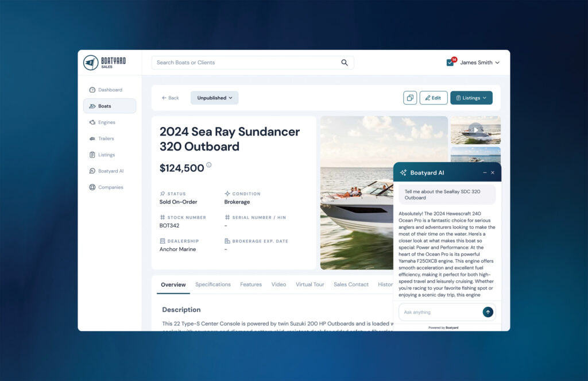Open the Virtual Tour tab
The image size is (588, 381).
click(x=310, y=284)
